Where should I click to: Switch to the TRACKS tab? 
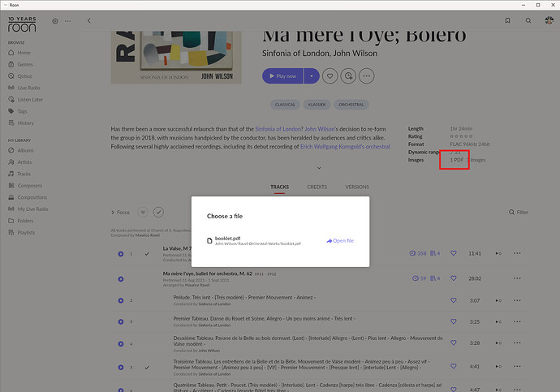click(x=279, y=187)
